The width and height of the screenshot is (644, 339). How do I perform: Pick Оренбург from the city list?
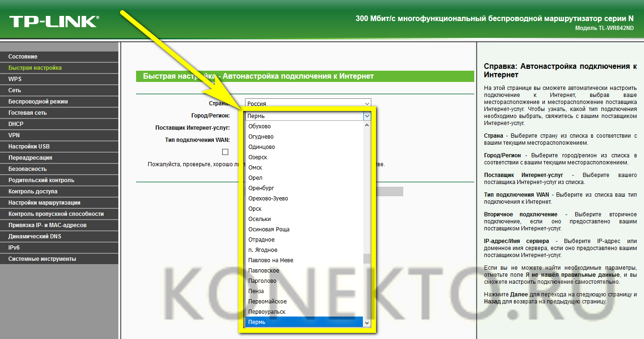(304, 188)
